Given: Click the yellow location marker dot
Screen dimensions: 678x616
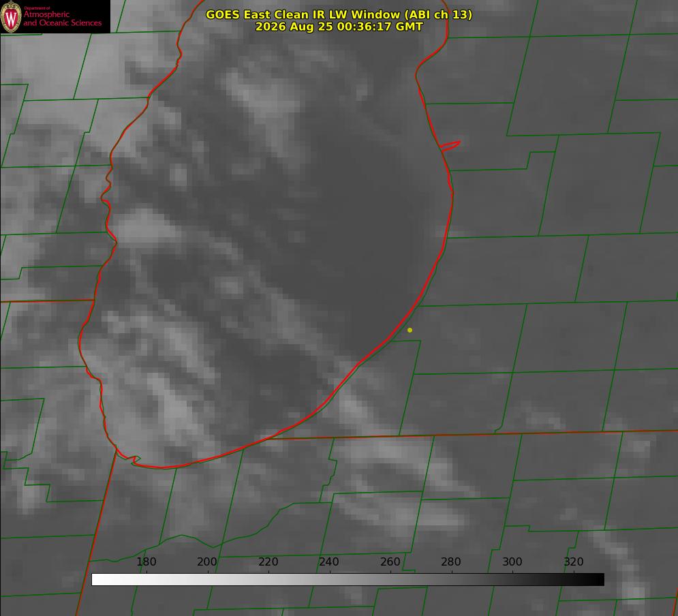Looking at the screenshot, I should click(x=410, y=330).
